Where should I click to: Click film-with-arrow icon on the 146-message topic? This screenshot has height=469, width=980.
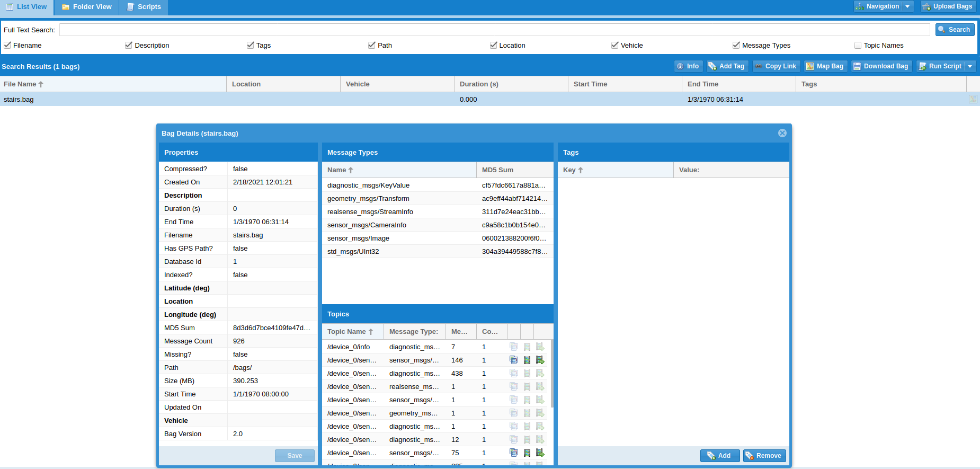coord(540,360)
